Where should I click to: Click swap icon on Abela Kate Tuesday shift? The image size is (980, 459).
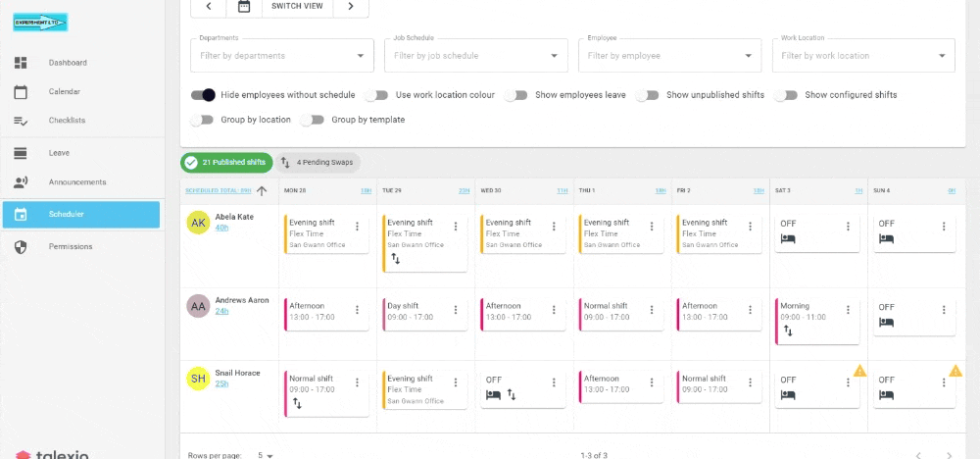(396, 258)
